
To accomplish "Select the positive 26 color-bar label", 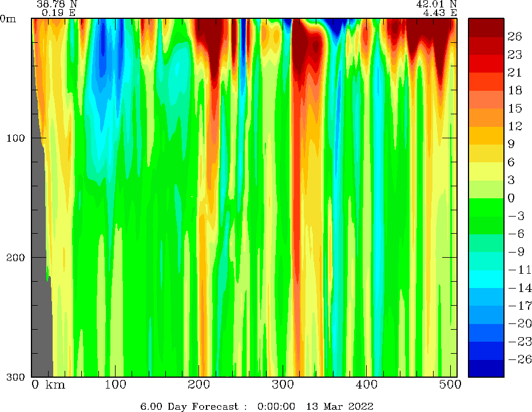I will [515, 37].
